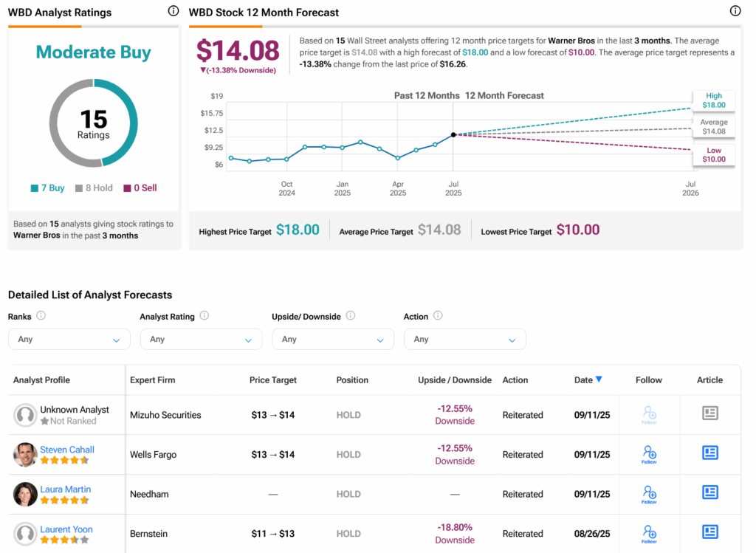Screen dimensions: 756x553
Task: Open Steven Cahall's profile photo
Action: tap(25, 455)
